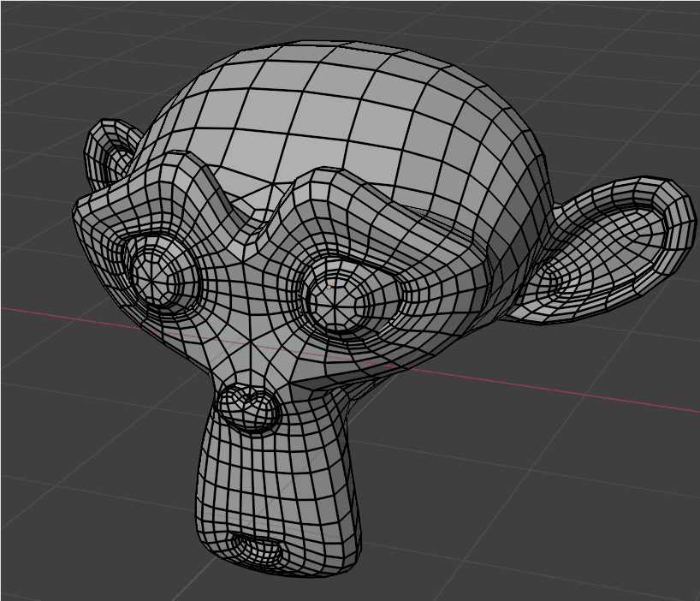Click the red X-axis line on the grid
The width and height of the screenshot is (700, 601).
(x=554, y=390)
